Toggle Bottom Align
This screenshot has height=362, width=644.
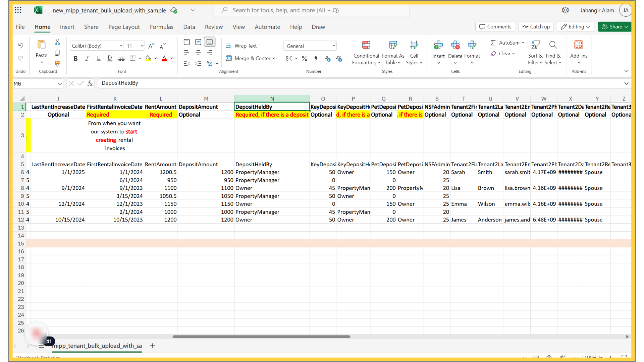[x=210, y=42]
